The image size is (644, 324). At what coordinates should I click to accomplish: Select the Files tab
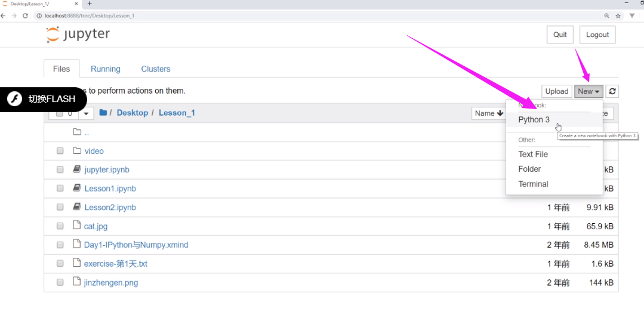[x=61, y=69]
